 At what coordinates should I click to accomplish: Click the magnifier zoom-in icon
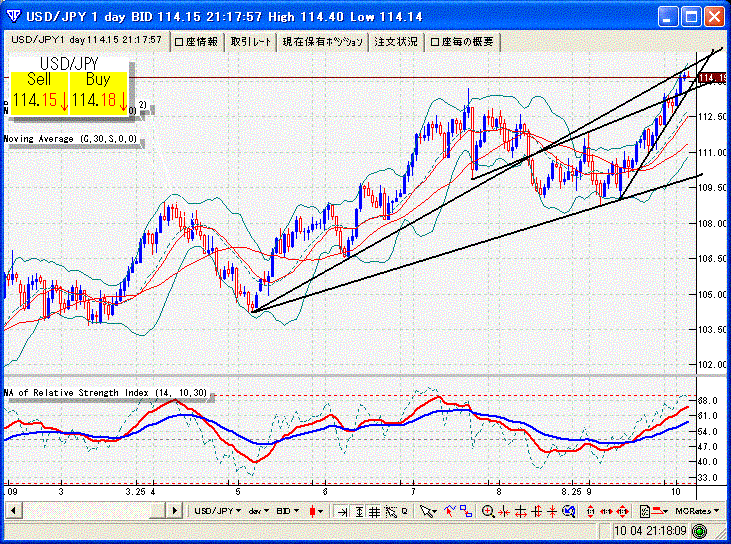(488, 511)
